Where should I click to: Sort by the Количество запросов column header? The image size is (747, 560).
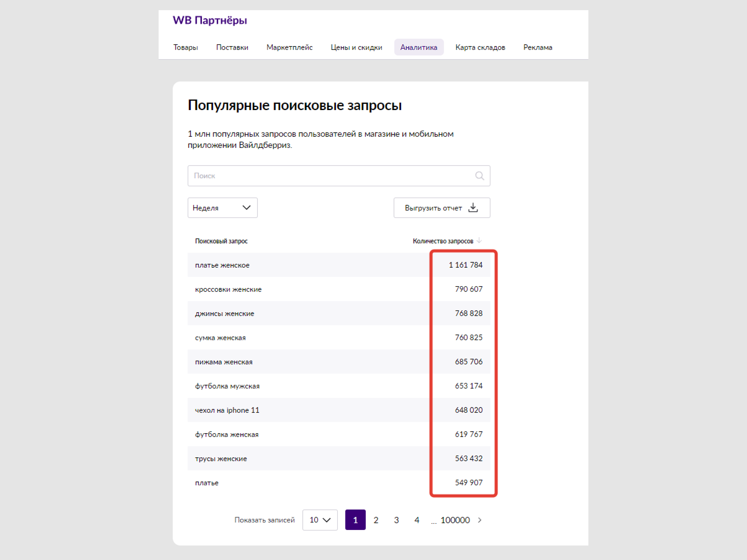tap(443, 241)
